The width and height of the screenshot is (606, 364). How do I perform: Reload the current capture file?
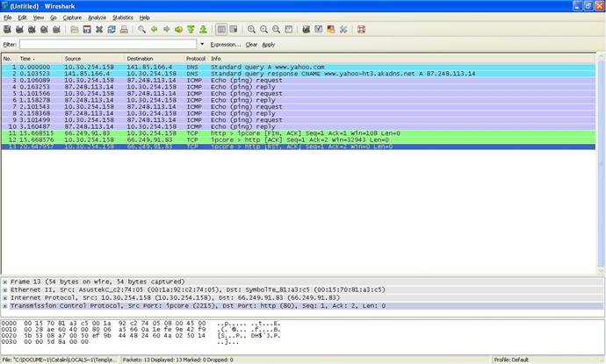(112, 29)
